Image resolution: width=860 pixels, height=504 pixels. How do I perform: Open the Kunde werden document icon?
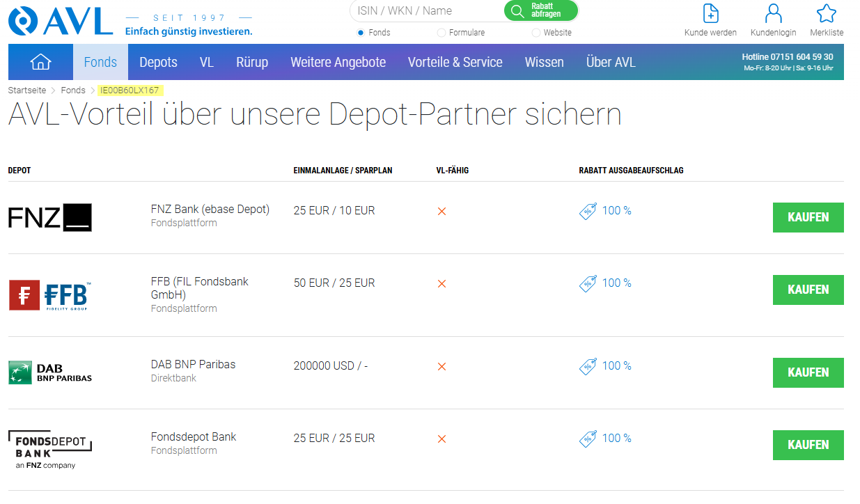pos(710,13)
